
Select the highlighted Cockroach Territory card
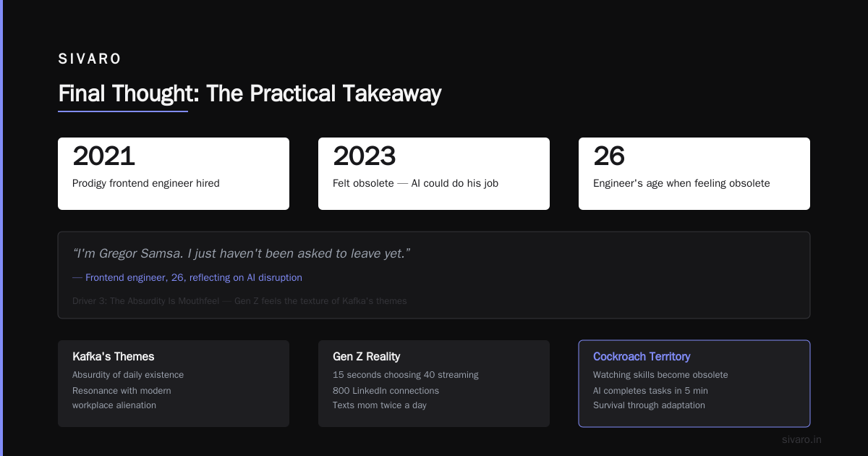694,384
